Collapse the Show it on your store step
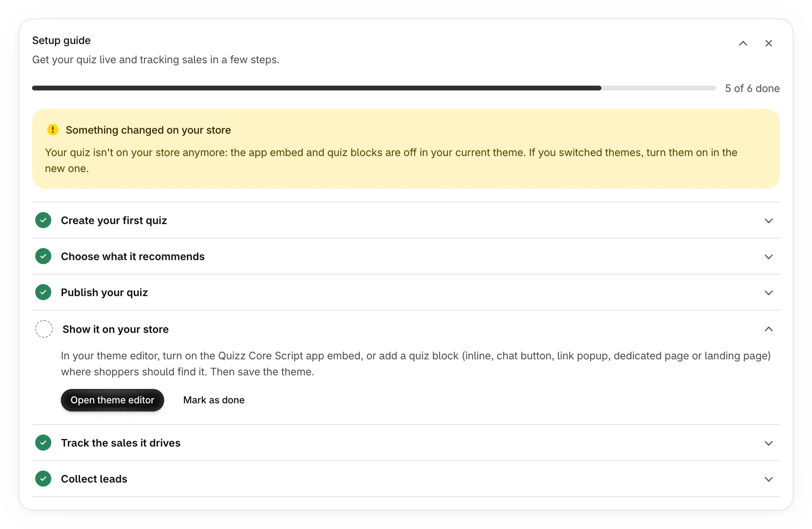Image resolution: width=812 pixels, height=529 pixels. click(x=768, y=329)
